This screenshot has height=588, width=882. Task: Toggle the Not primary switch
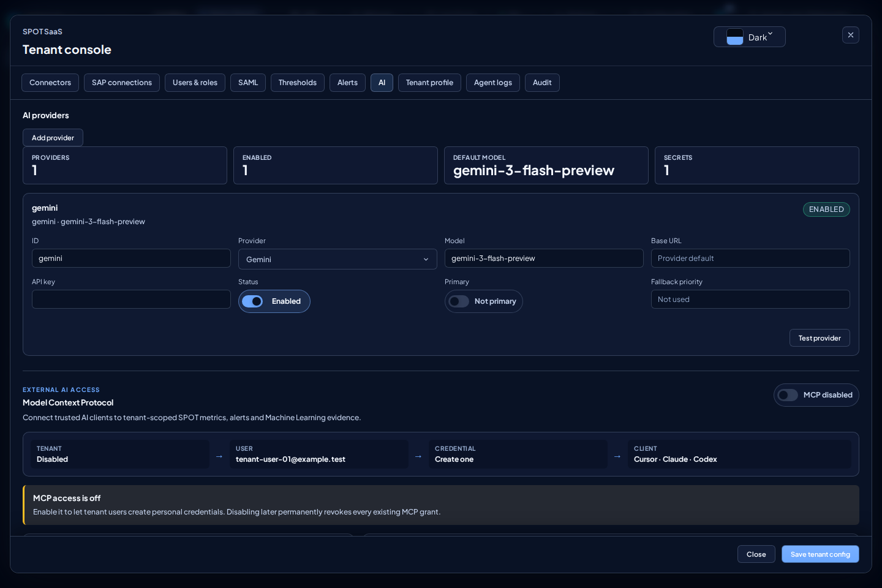coord(484,301)
